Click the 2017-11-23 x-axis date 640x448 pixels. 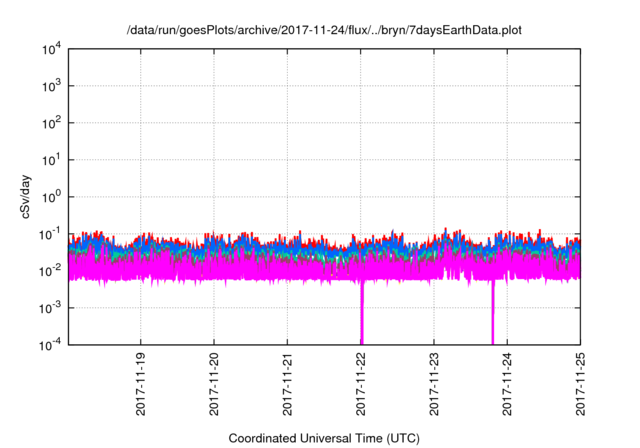pos(434,384)
